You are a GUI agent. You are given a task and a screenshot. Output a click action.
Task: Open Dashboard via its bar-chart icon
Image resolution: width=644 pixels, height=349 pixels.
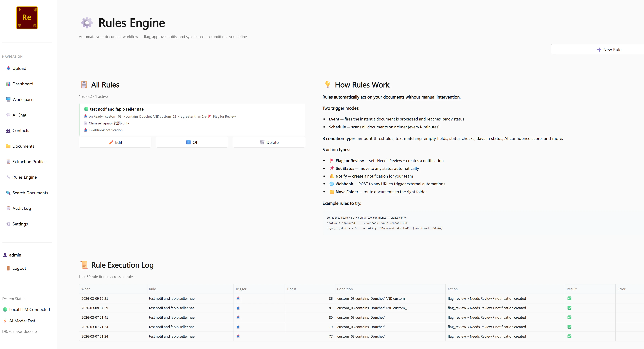(8, 84)
